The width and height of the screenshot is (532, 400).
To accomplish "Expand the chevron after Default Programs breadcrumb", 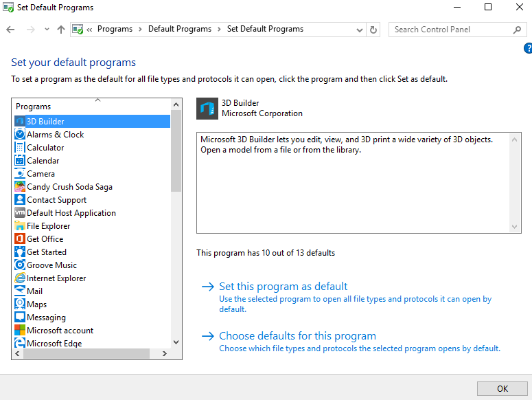I will (220, 30).
